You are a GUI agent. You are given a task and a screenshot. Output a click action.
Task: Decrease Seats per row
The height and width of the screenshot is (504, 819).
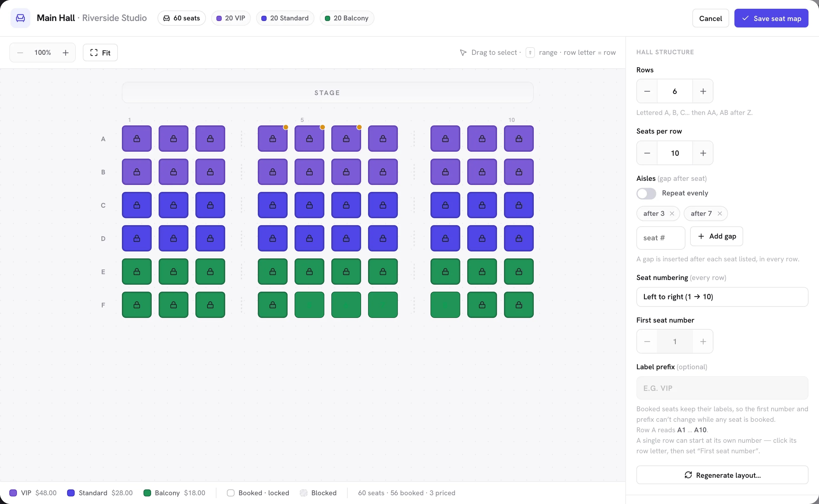tap(647, 153)
